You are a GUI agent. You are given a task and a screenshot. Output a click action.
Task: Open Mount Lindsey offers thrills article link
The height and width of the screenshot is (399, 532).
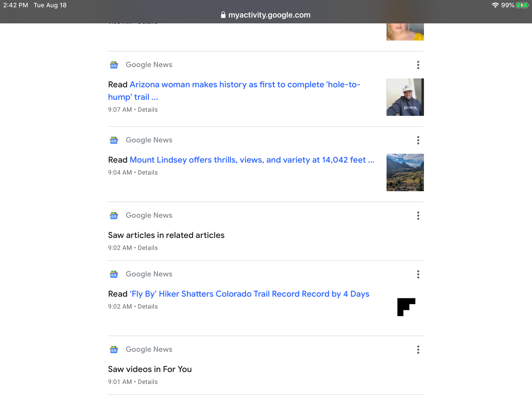pos(251,160)
